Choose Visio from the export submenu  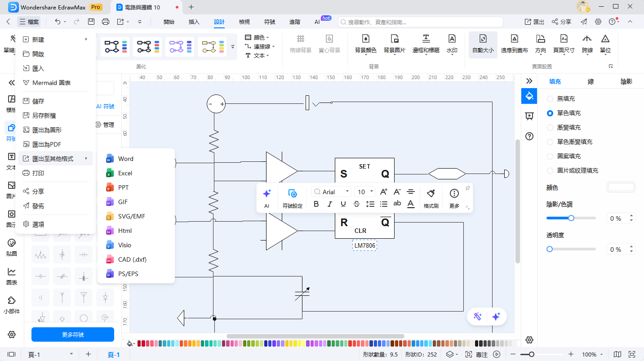pyautogui.click(x=124, y=245)
